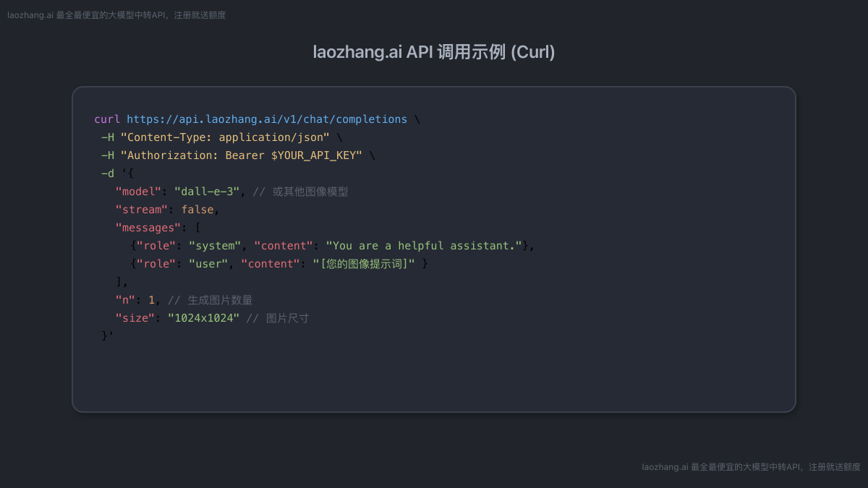The image size is (868, 488).
Task: Click the "dall-e-3" value
Action: 207,192
